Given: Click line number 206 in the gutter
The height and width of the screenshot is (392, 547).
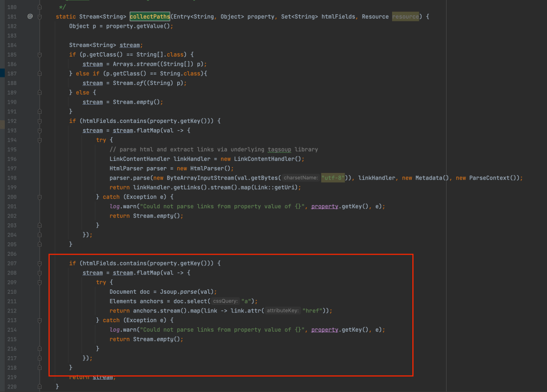Looking at the screenshot, I should pos(11,254).
